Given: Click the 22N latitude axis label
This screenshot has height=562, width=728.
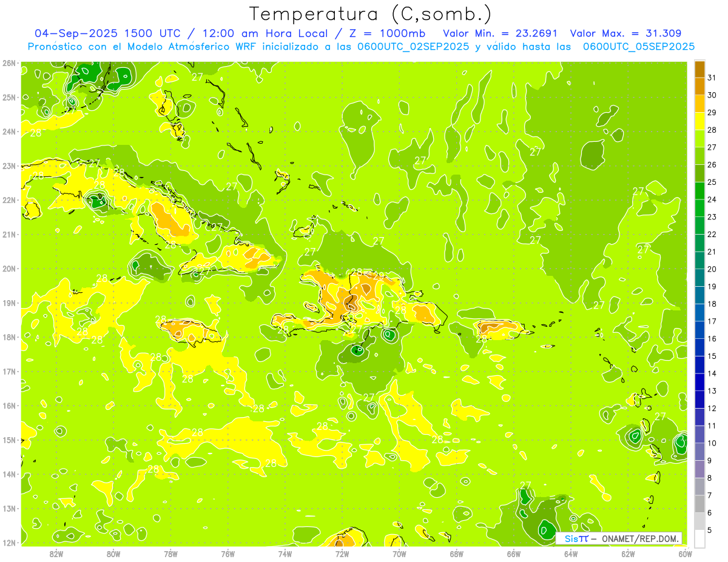Looking at the screenshot, I should point(8,200).
